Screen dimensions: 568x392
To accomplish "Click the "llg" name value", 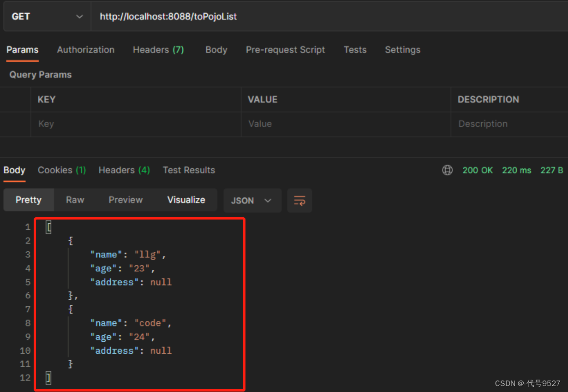I will [x=147, y=255].
